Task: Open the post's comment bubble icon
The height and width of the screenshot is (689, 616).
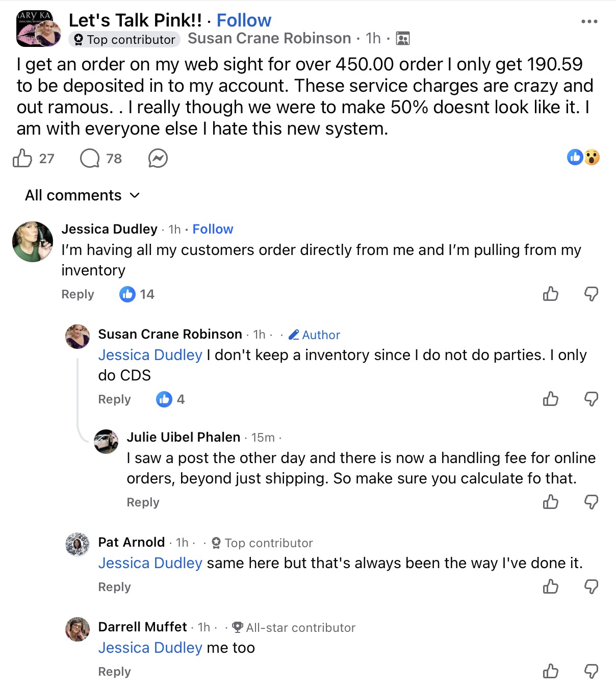Action: pyautogui.click(x=90, y=159)
